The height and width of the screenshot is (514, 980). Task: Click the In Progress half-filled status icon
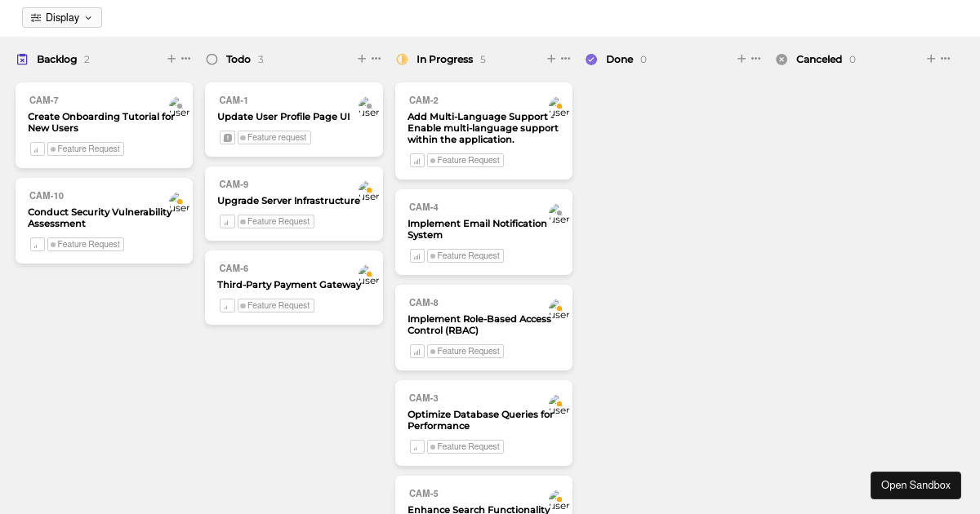click(x=402, y=59)
